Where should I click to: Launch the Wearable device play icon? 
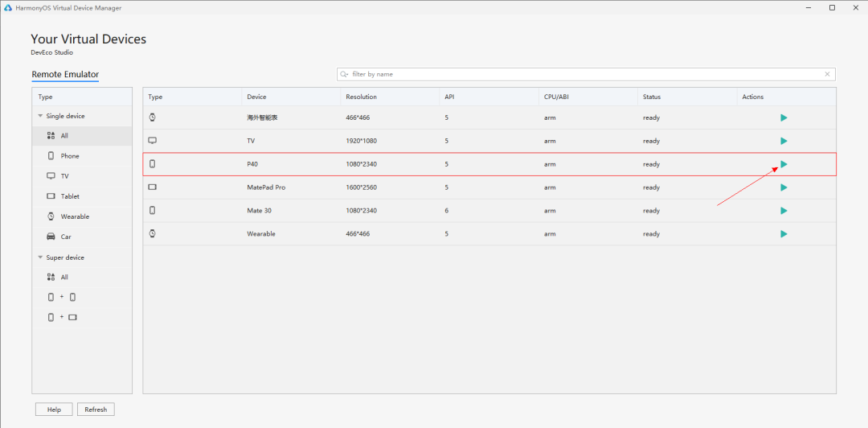tap(784, 234)
